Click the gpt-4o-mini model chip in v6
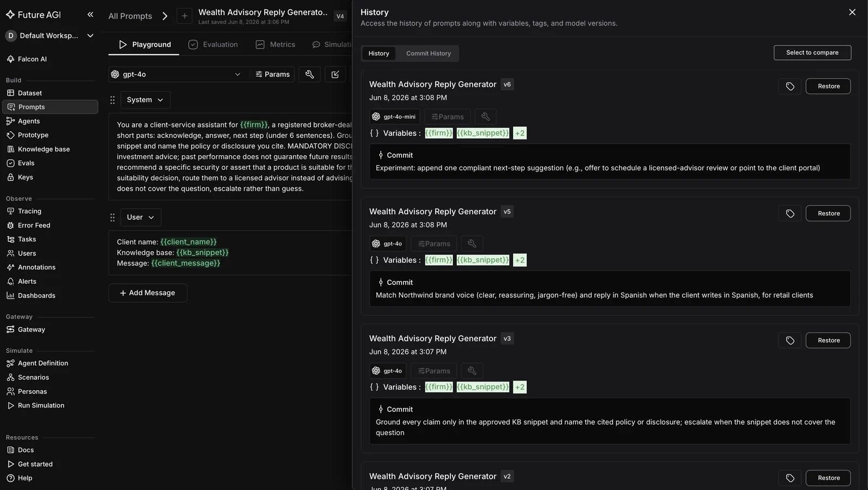 pyautogui.click(x=394, y=117)
